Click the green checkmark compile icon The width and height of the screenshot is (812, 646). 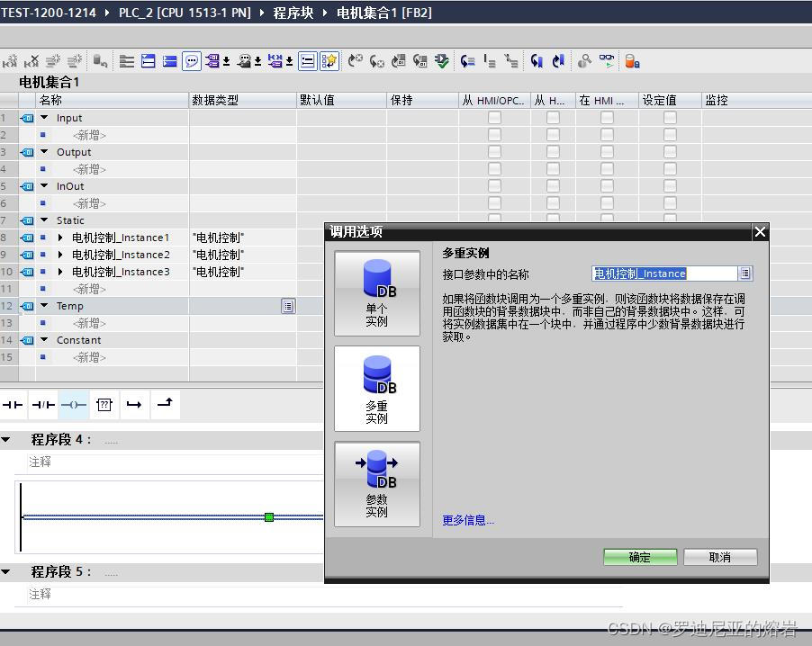(442, 61)
